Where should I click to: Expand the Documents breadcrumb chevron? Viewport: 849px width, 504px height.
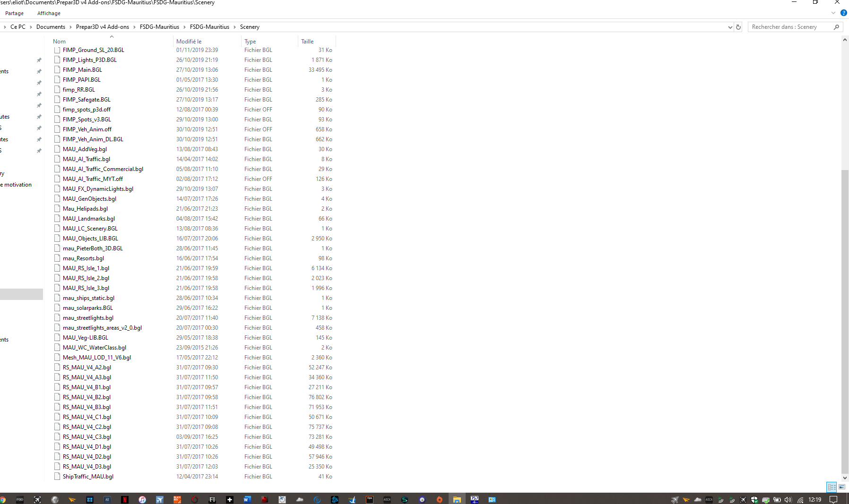point(71,27)
